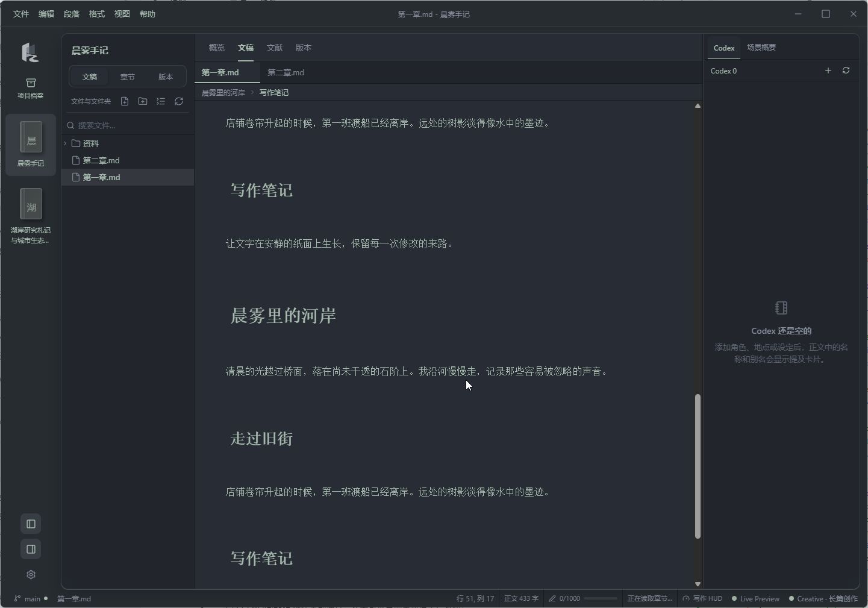868x608 pixels.
Task: Select 第一章.md in the file tree
Action: click(128, 177)
